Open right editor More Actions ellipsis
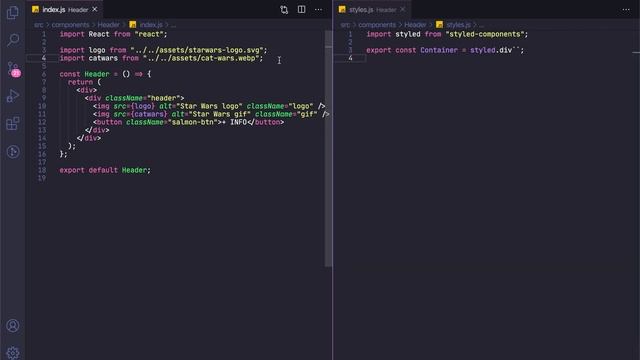 pos(626,9)
